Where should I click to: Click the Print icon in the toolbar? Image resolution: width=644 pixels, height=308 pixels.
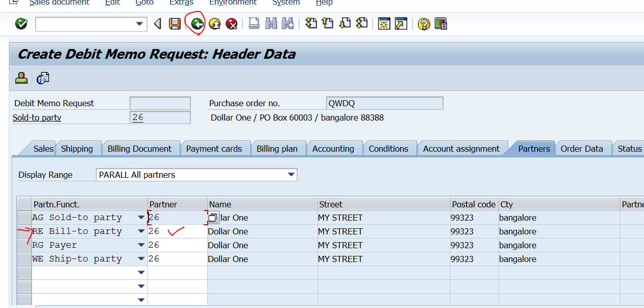254,23
